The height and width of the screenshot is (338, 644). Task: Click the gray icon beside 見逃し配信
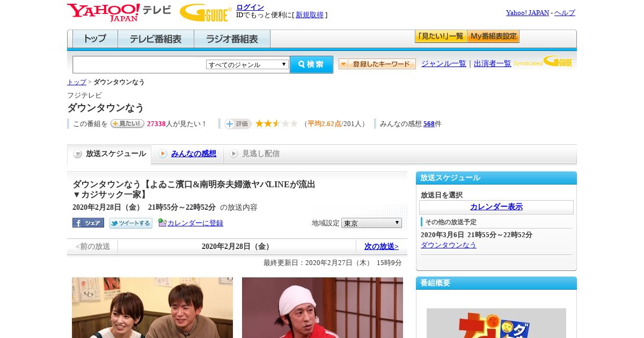coord(233,154)
